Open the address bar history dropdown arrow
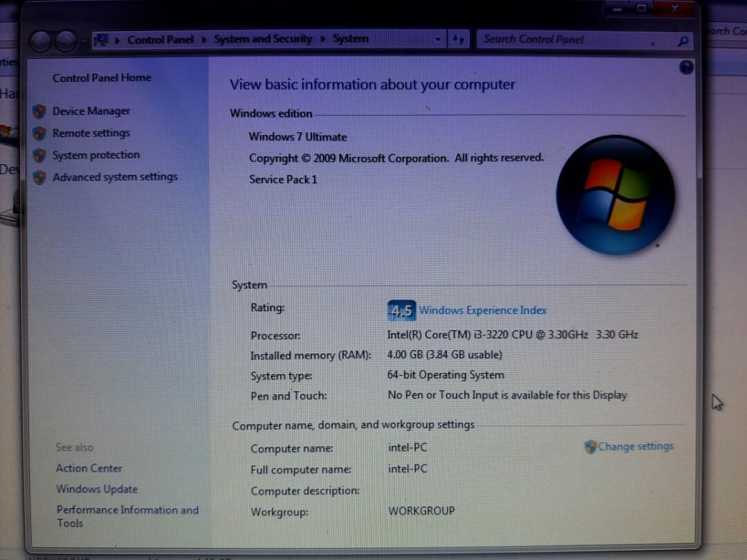The width and height of the screenshot is (747, 560). click(x=438, y=40)
